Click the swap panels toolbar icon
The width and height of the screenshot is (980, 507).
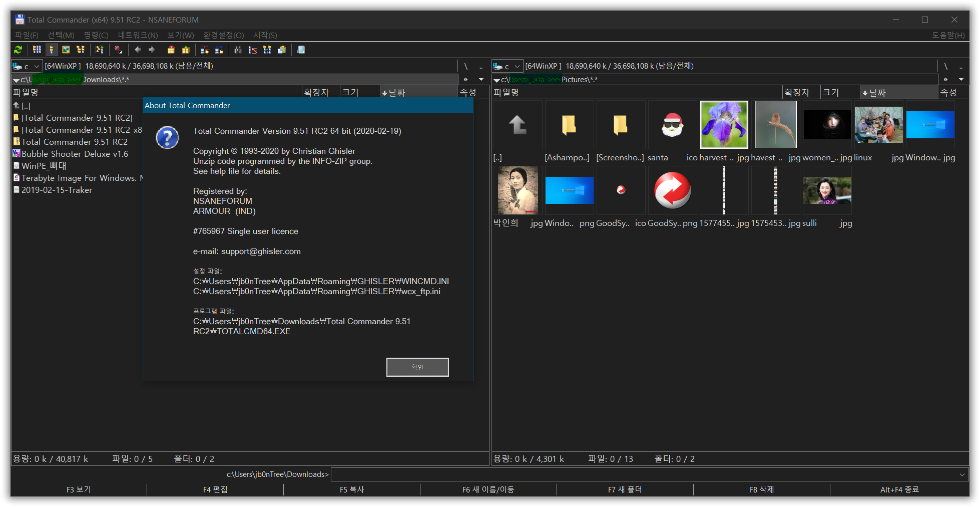[99, 50]
